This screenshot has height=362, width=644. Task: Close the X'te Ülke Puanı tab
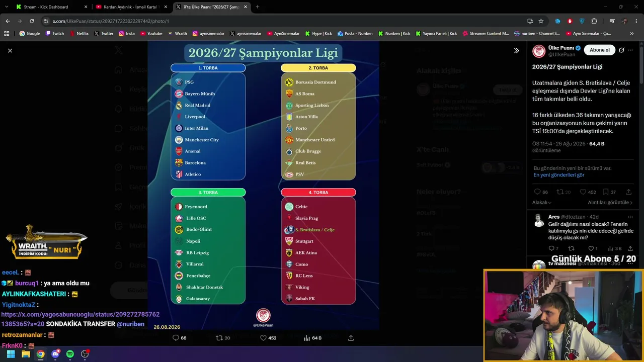[x=246, y=7]
